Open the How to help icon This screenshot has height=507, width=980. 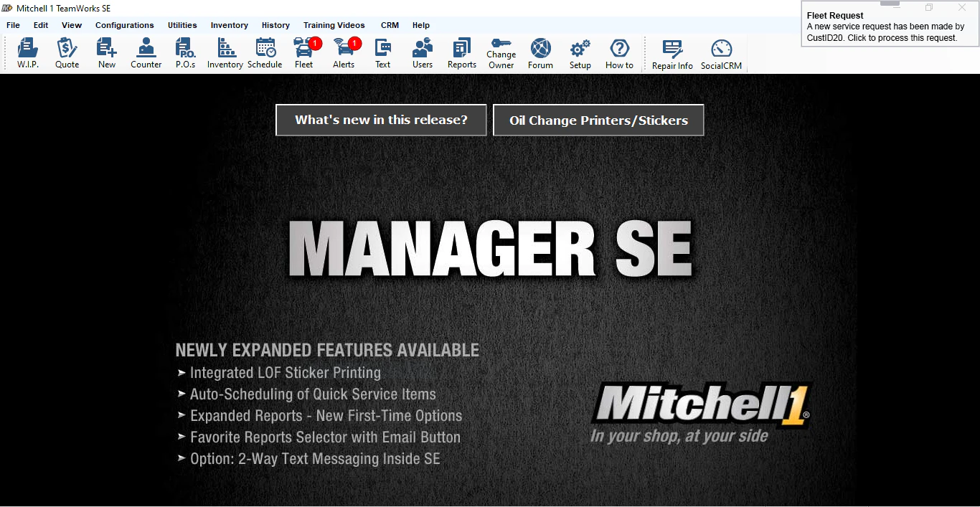620,54
